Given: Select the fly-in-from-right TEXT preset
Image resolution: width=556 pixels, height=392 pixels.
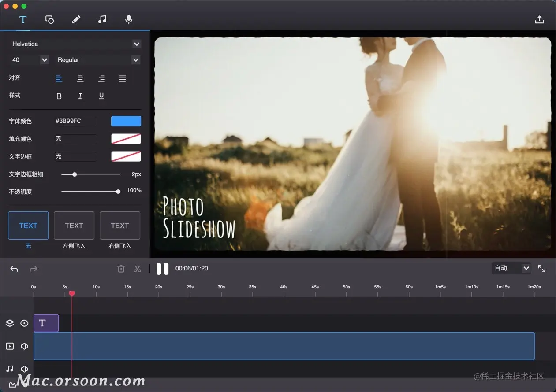Looking at the screenshot, I should [120, 226].
